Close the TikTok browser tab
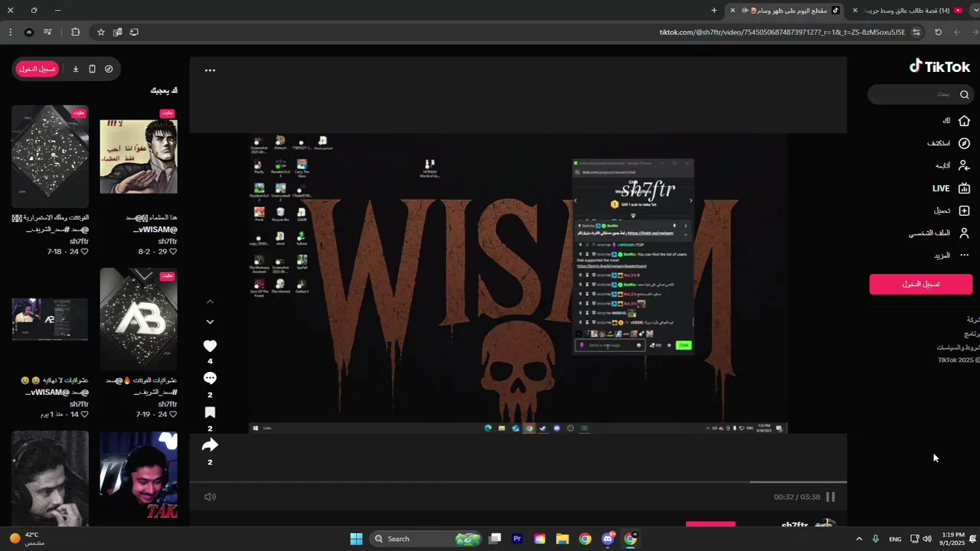 point(733,11)
